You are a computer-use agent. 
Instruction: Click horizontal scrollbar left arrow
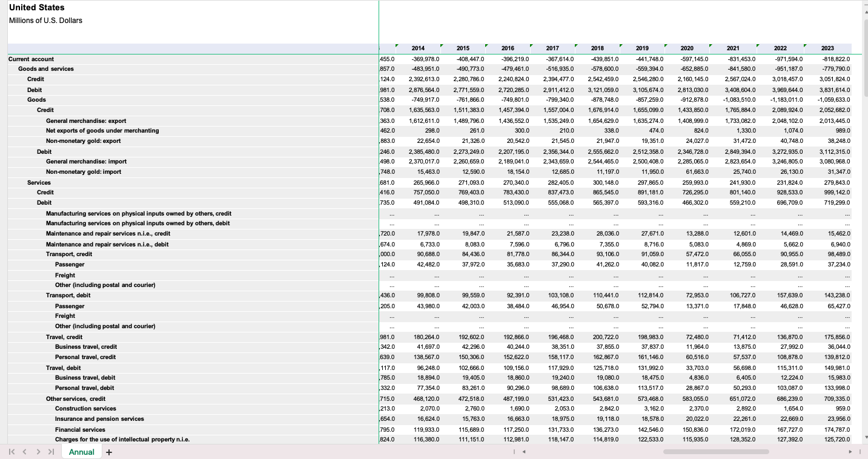pos(524,452)
